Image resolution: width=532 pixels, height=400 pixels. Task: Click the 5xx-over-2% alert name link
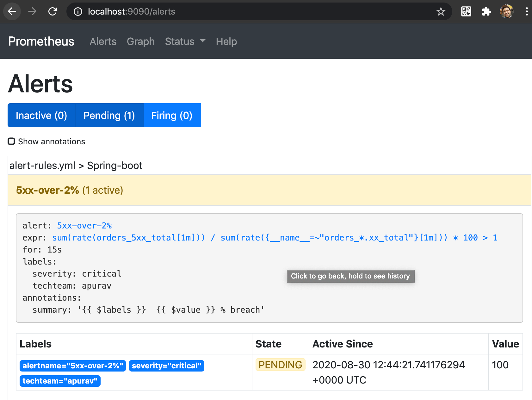pyautogui.click(x=84, y=226)
